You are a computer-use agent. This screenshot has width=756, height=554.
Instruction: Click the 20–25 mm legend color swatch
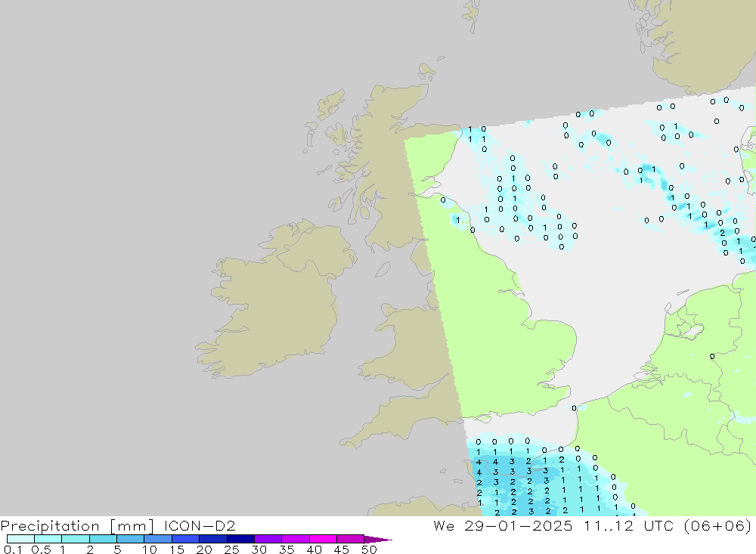click(x=213, y=539)
